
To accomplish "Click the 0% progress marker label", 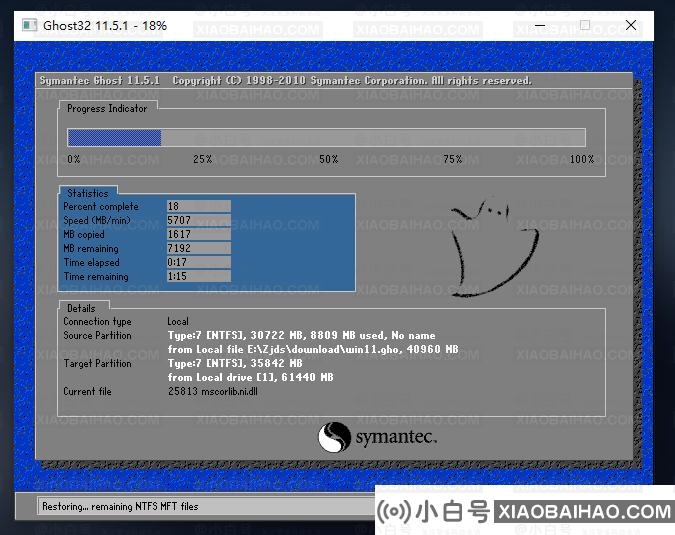I will pyautogui.click(x=74, y=159).
